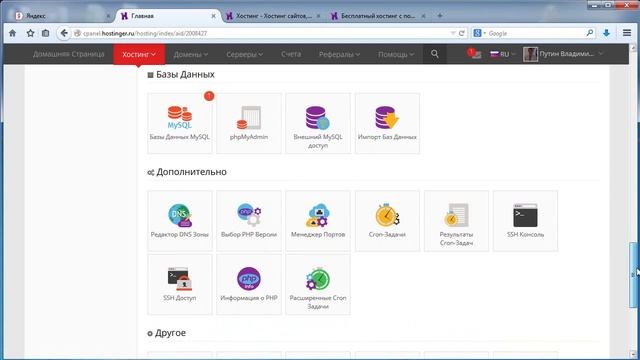The image size is (640, 360).
Task: Switch to the Яндекс tab
Action: [x=62, y=16]
